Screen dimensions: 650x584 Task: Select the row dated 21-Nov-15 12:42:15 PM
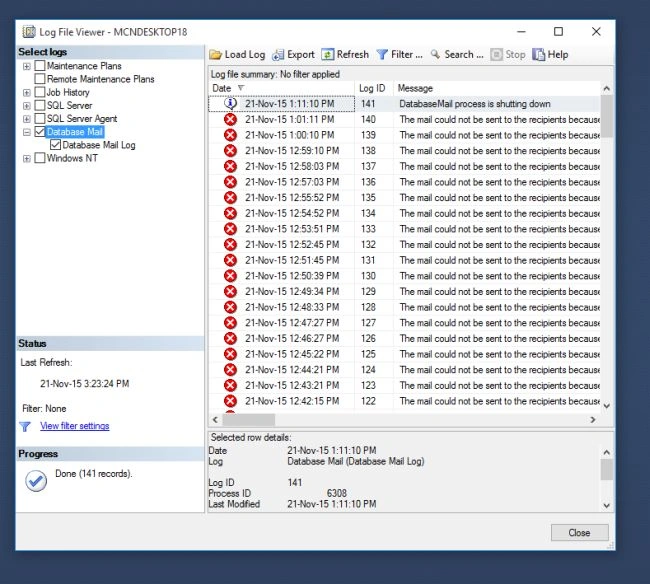coord(405,401)
